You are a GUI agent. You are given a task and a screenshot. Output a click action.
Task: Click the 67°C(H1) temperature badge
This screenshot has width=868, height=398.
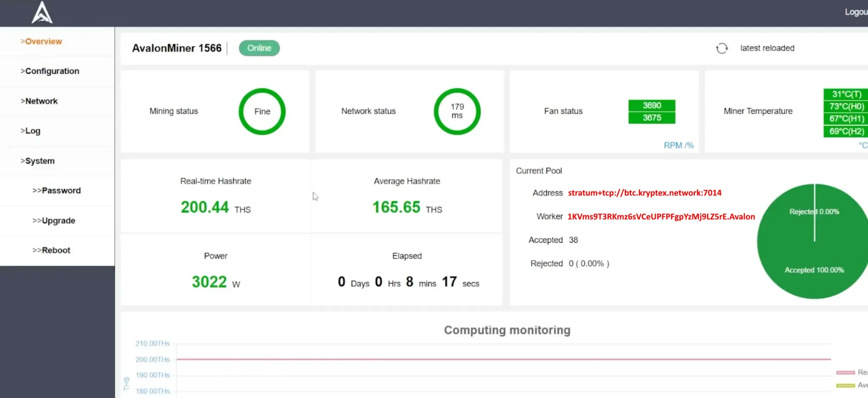[846, 119]
